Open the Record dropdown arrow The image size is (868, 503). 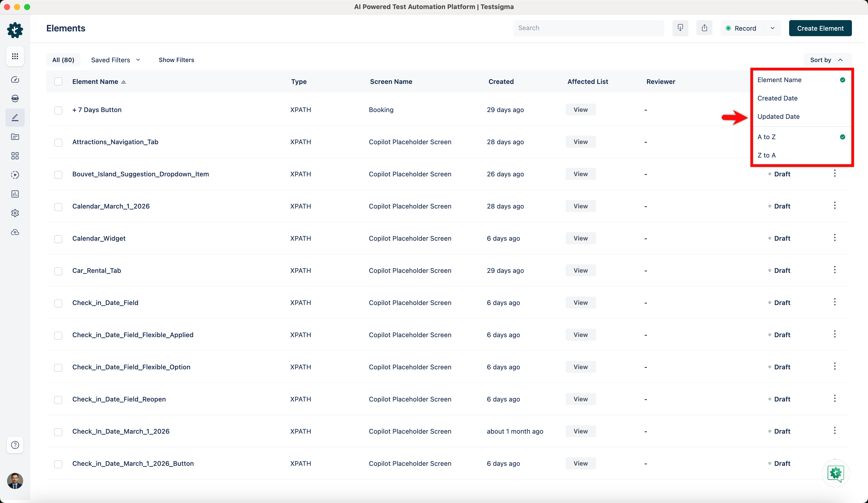click(772, 28)
